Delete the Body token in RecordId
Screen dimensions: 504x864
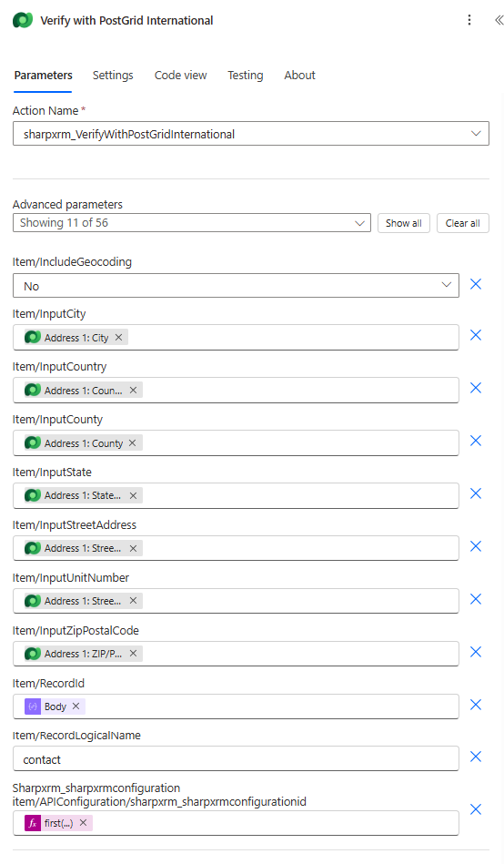pos(76,706)
